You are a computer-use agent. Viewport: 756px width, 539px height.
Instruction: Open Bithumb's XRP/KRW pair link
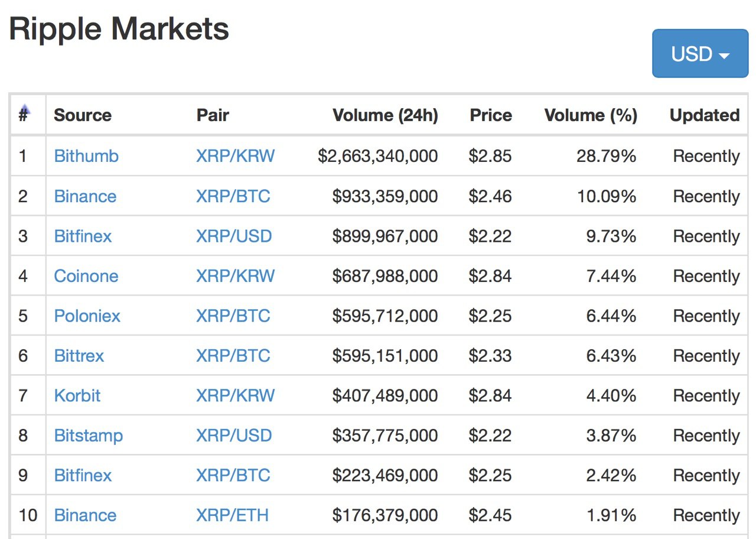point(235,156)
